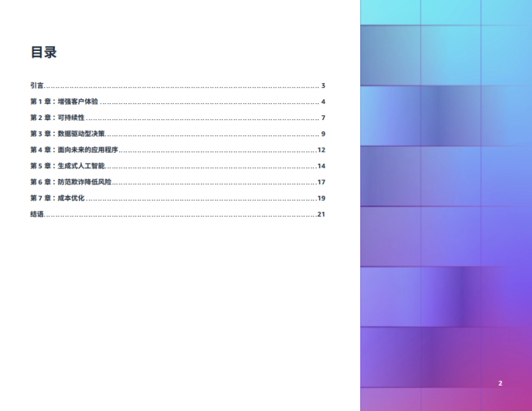
Task: Click page number 4 for chapter 1
Action: [323, 102]
